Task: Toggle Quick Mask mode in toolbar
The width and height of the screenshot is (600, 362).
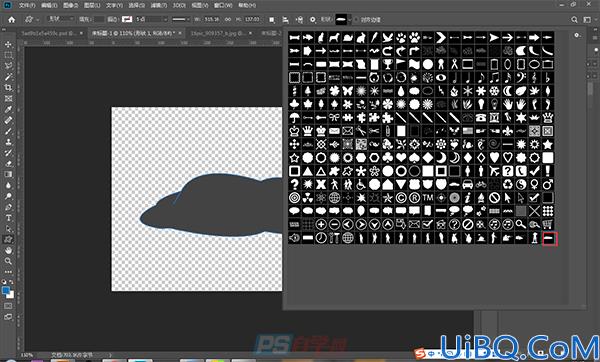Action: 8,306
